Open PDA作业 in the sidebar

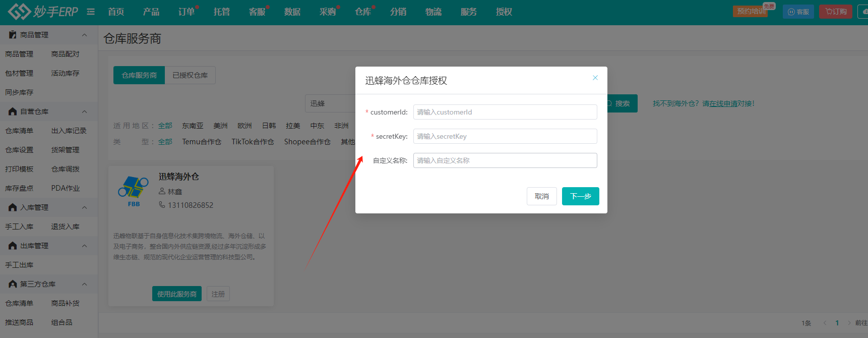click(x=66, y=188)
